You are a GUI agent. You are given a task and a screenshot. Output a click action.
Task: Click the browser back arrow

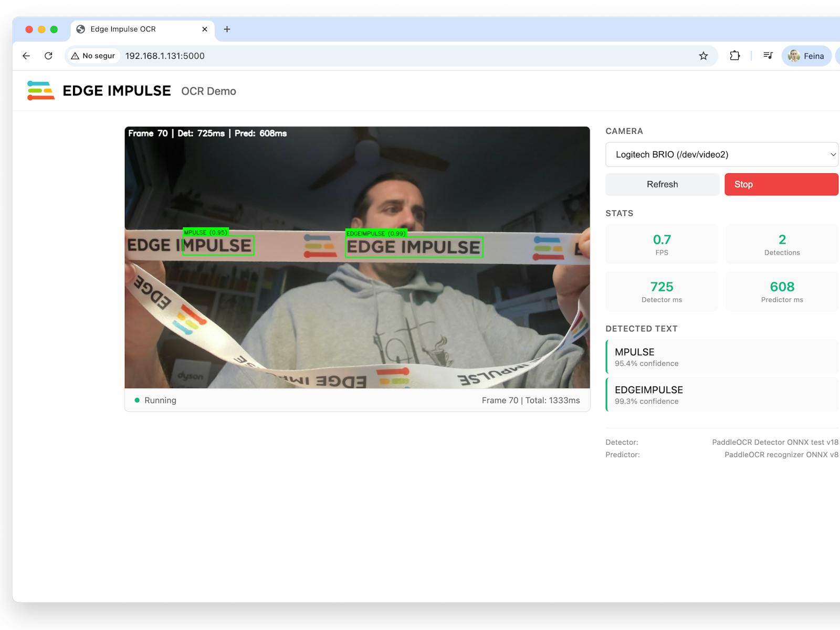coord(26,56)
